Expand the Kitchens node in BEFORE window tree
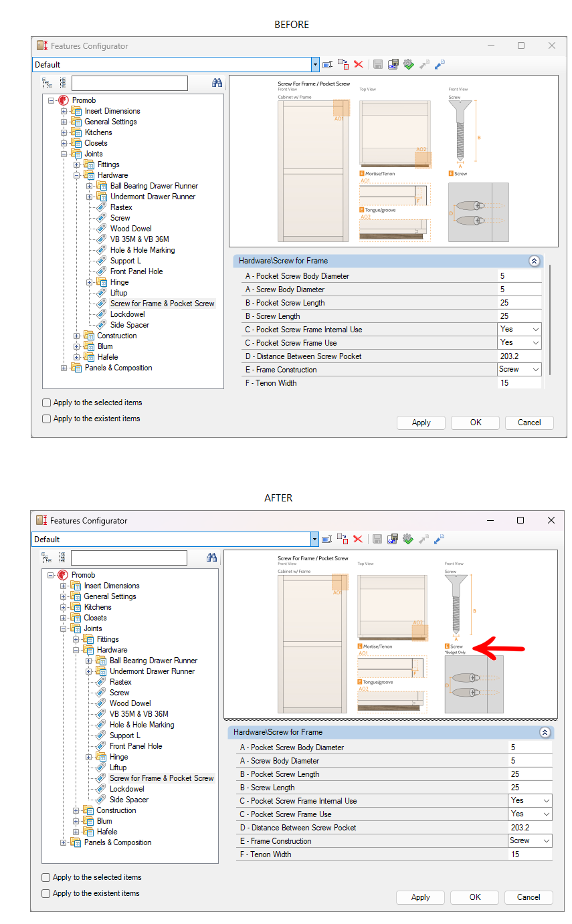572x924 pixels. [64, 132]
